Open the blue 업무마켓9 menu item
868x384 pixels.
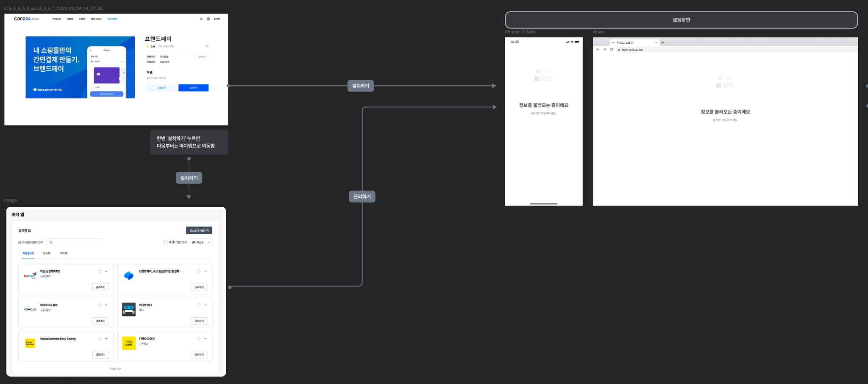[112, 19]
